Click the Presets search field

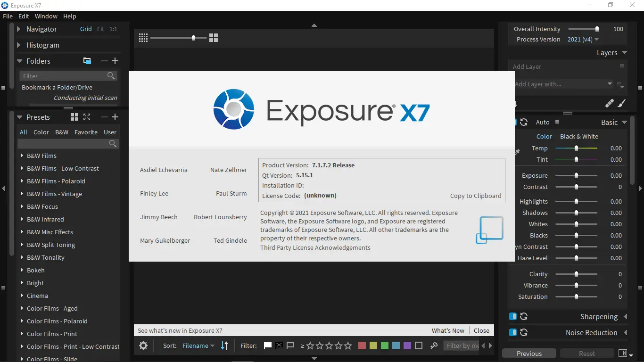pos(68,143)
